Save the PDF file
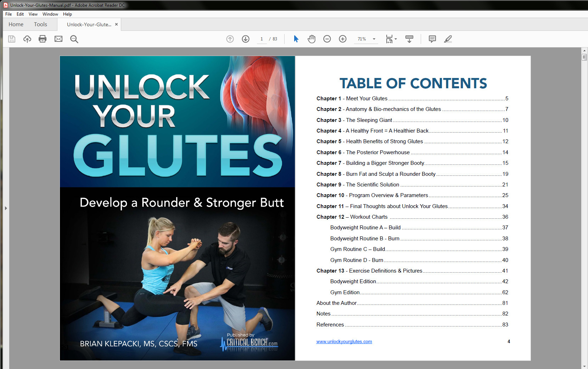Image resolution: width=588 pixels, height=369 pixels. (x=11, y=39)
